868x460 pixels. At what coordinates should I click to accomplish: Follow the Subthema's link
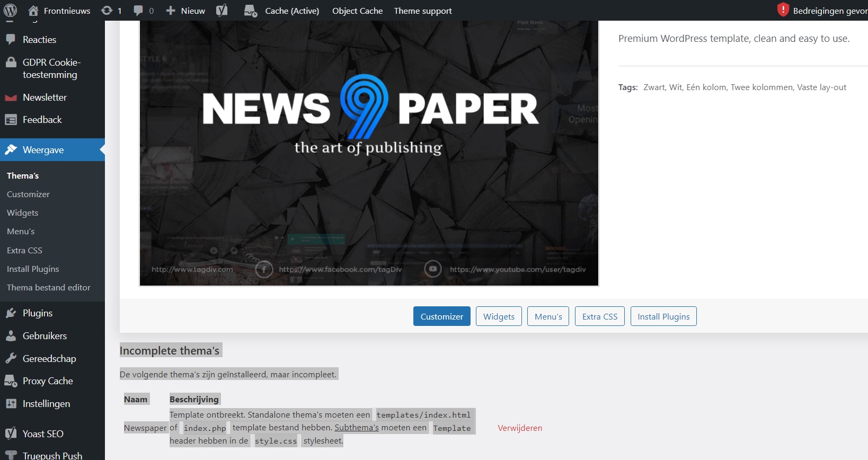pyautogui.click(x=357, y=428)
